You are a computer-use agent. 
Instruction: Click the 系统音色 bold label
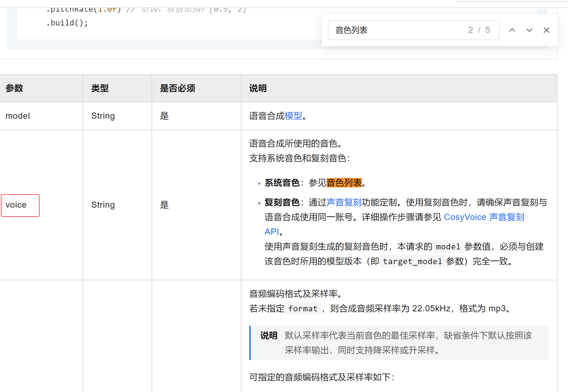point(282,183)
